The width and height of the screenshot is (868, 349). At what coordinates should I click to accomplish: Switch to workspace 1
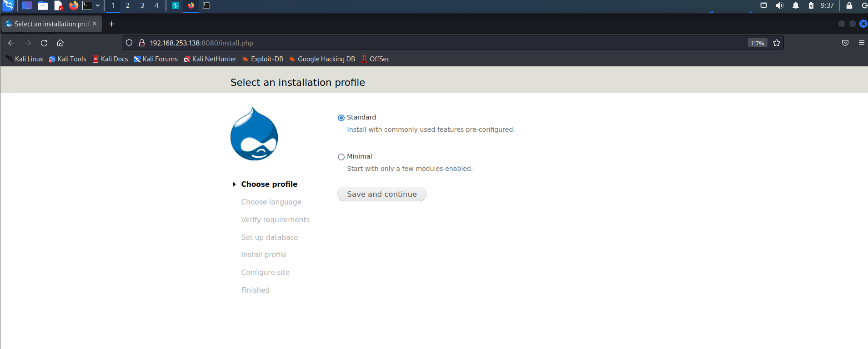click(113, 5)
